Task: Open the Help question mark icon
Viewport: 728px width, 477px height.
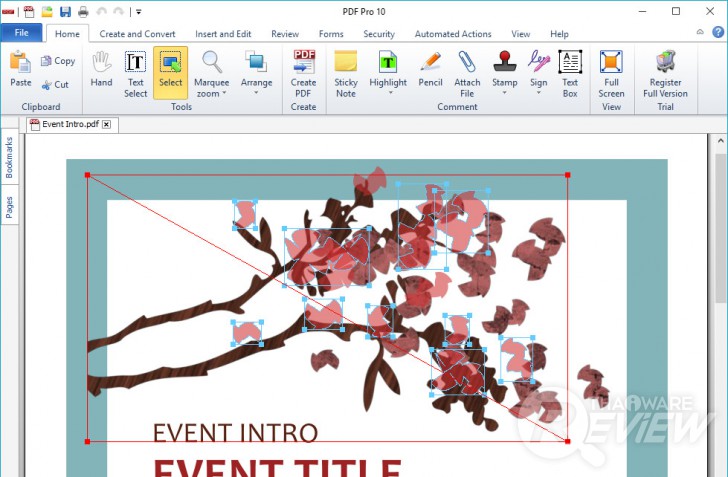Action: click(718, 32)
